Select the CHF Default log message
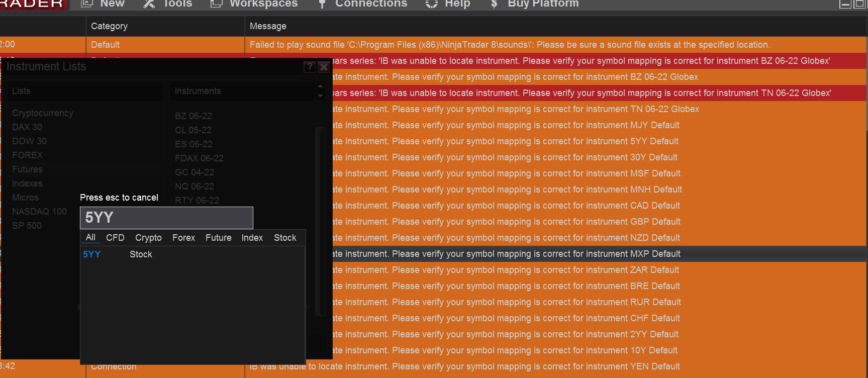The height and width of the screenshot is (378, 868). (x=599, y=318)
